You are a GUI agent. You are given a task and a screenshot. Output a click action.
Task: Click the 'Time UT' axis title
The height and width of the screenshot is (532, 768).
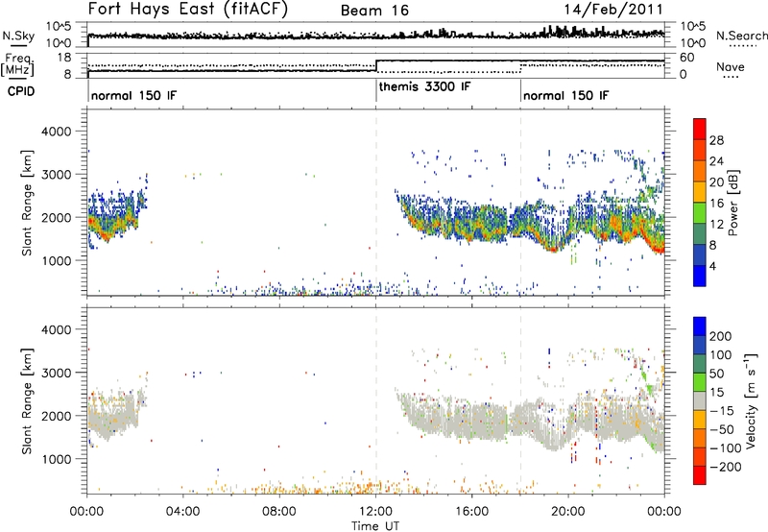coord(375,526)
